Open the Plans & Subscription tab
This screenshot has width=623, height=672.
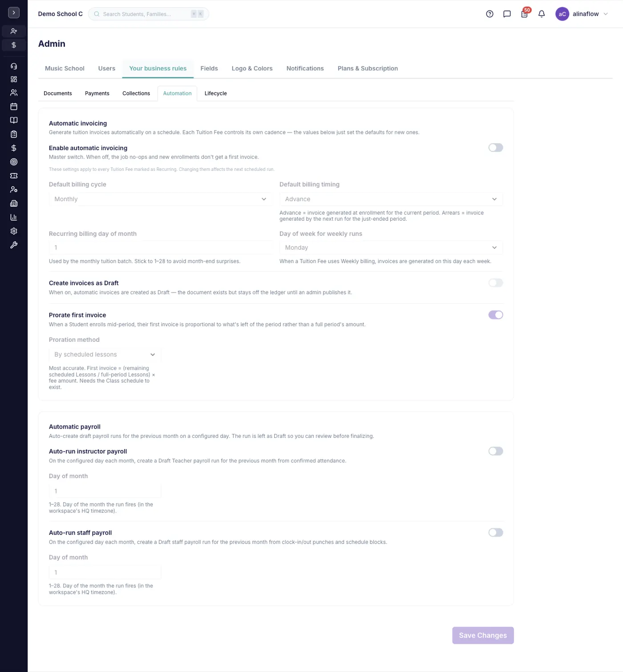tap(368, 69)
